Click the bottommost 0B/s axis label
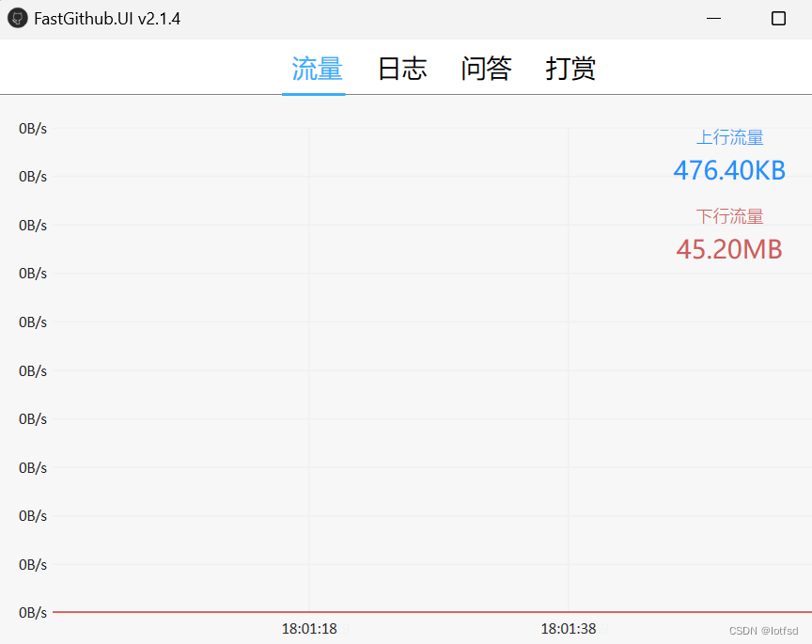 click(x=32, y=612)
